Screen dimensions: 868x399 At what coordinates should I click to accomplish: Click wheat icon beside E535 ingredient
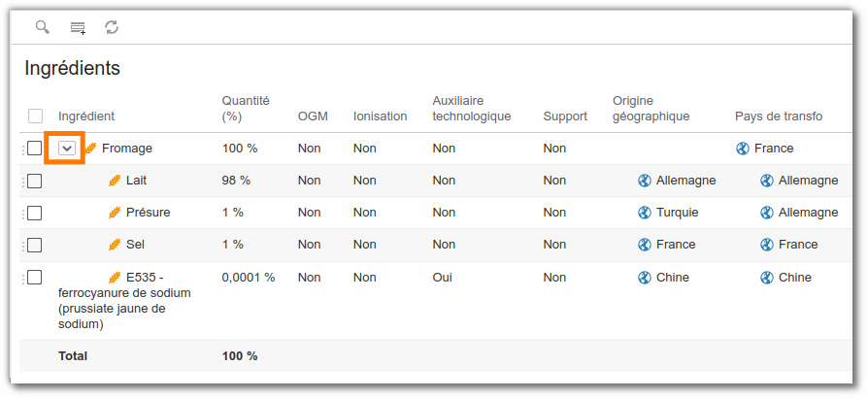pyautogui.click(x=115, y=278)
